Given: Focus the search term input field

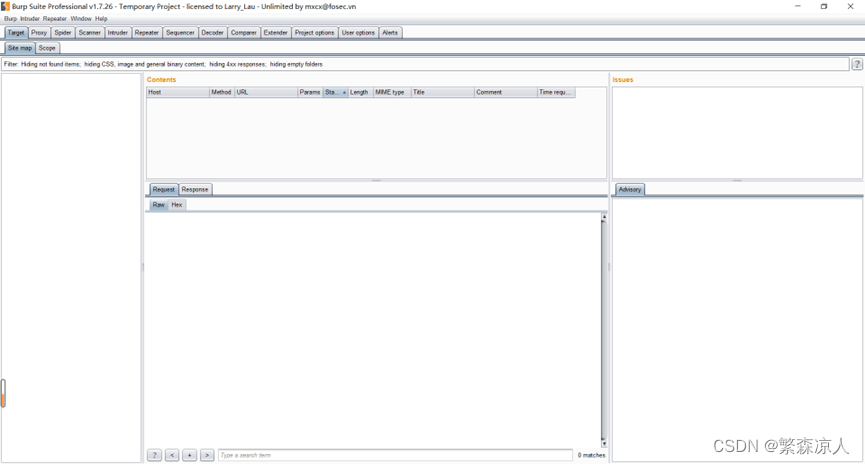Looking at the screenshot, I should tap(395, 455).
